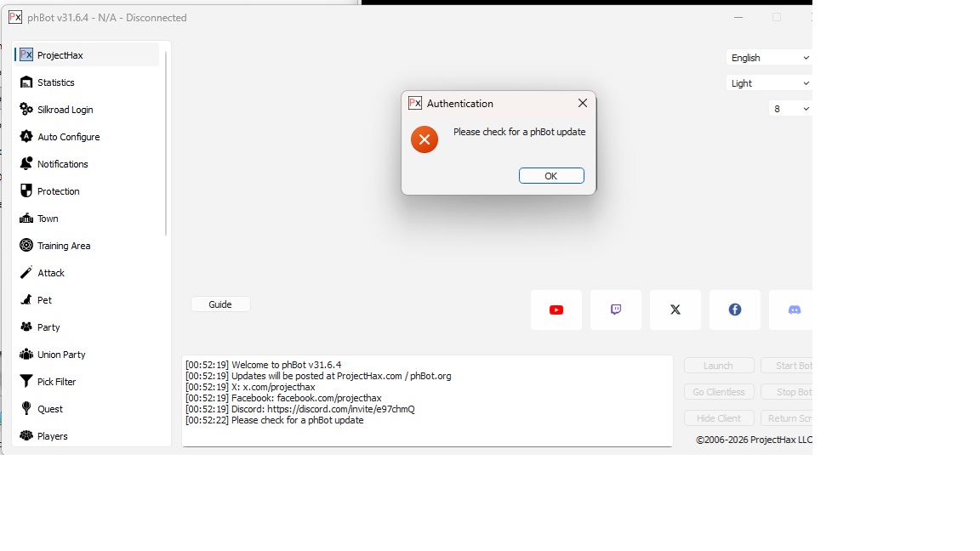980x551 pixels.
Task: Expand the font size 8 dropdown
Action: point(790,109)
